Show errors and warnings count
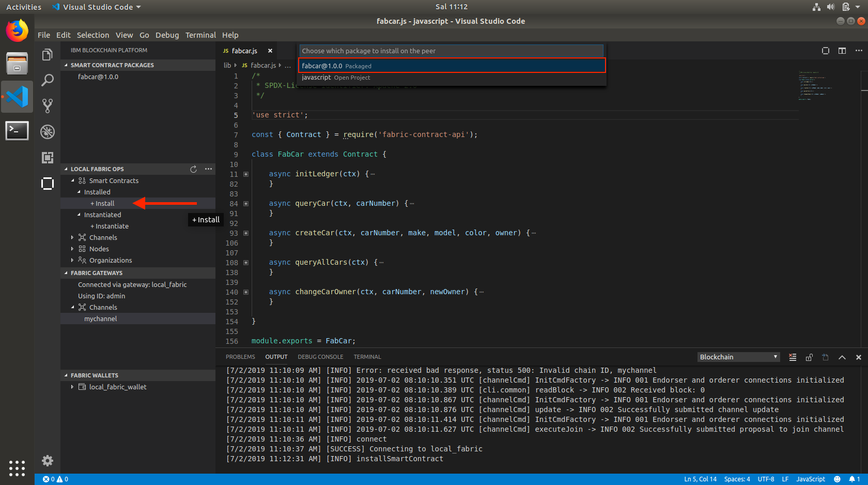 point(56,479)
